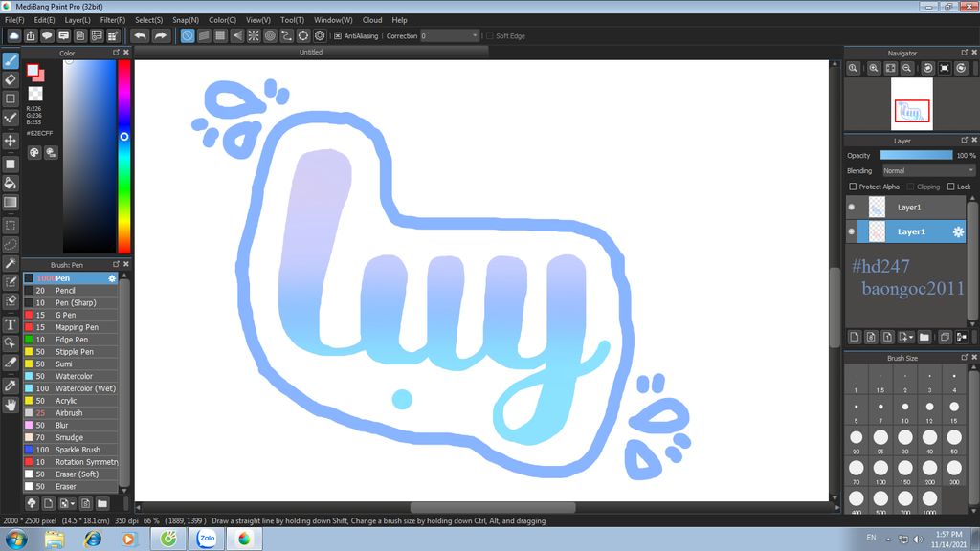Adjust the hue slider bar

124,156
